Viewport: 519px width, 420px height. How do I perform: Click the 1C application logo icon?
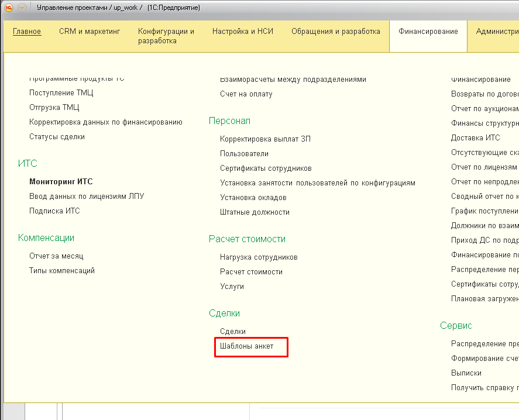click(x=9, y=8)
